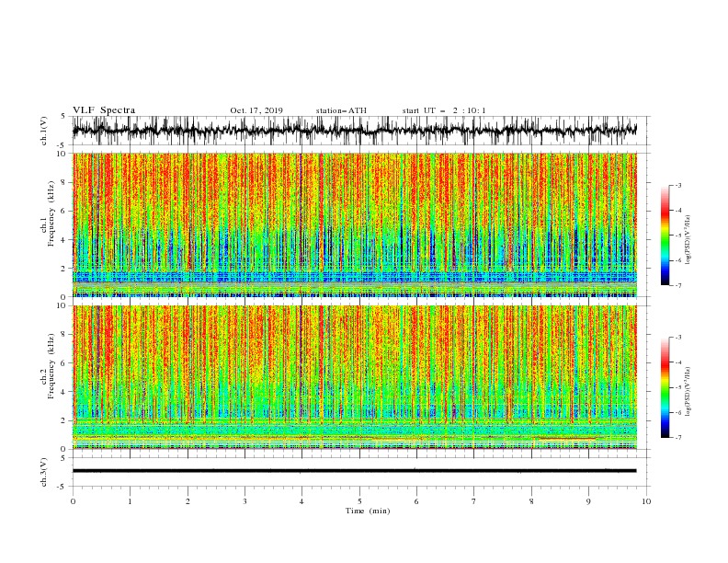This screenshot has width=728, height=563.
Task: Click the 'station=ATH' label
Action: [341, 110]
